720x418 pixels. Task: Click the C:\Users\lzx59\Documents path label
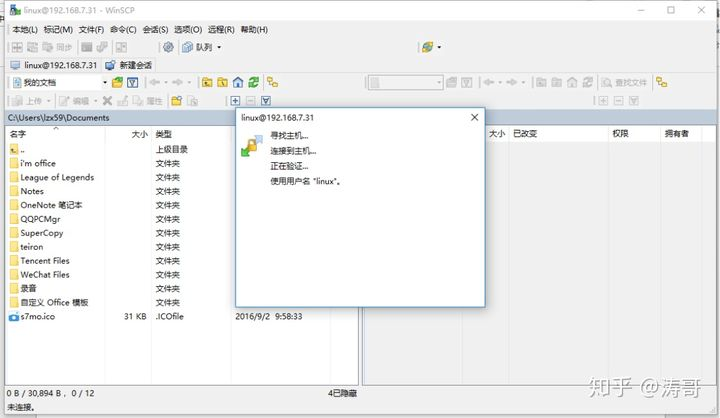point(58,118)
